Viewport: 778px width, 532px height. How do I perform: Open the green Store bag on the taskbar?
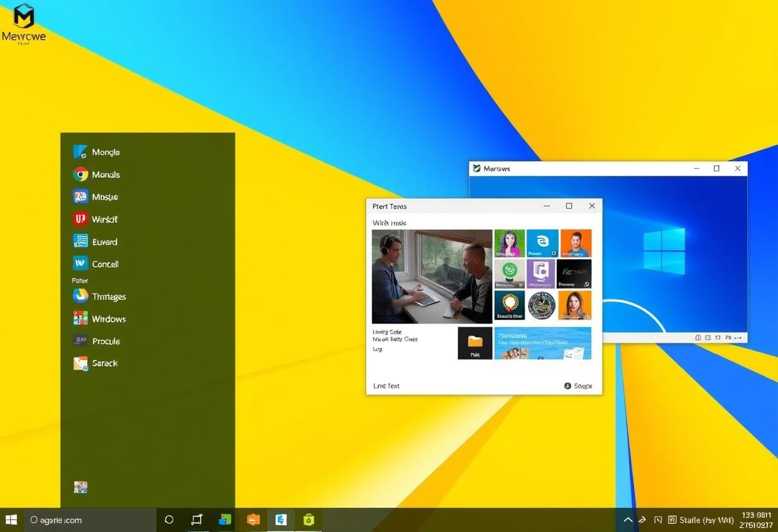click(309, 520)
